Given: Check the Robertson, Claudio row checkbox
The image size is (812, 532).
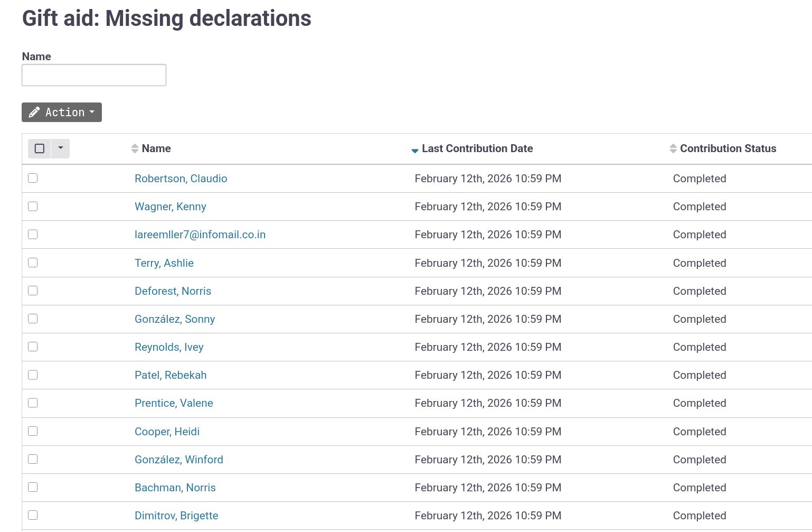Looking at the screenshot, I should coord(33,178).
